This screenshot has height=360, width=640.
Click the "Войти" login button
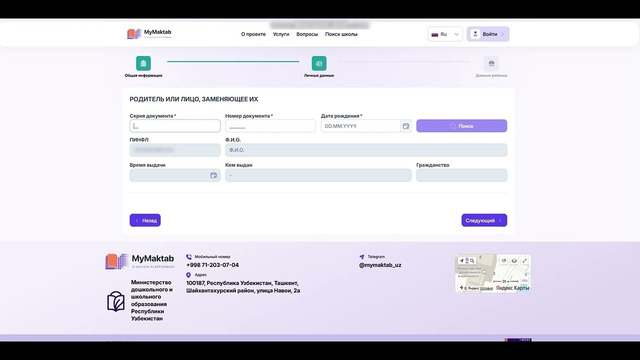click(x=488, y=34)
